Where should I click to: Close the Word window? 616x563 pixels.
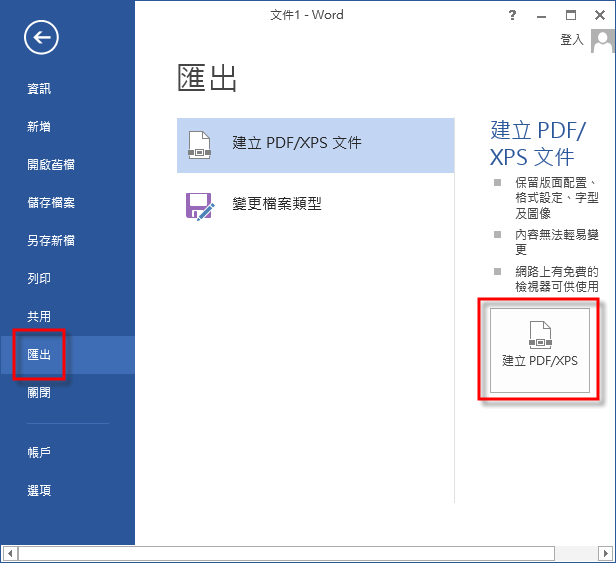tap(600, 15)
